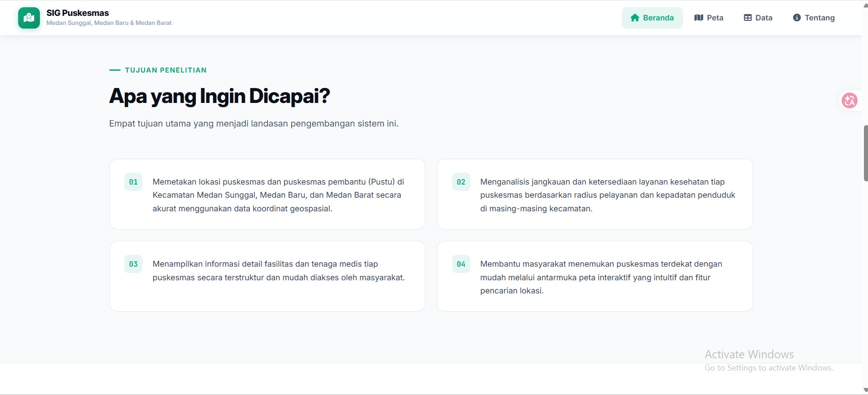Select the Tentang menu item
The image size is (868, 395).
(814, 18)
